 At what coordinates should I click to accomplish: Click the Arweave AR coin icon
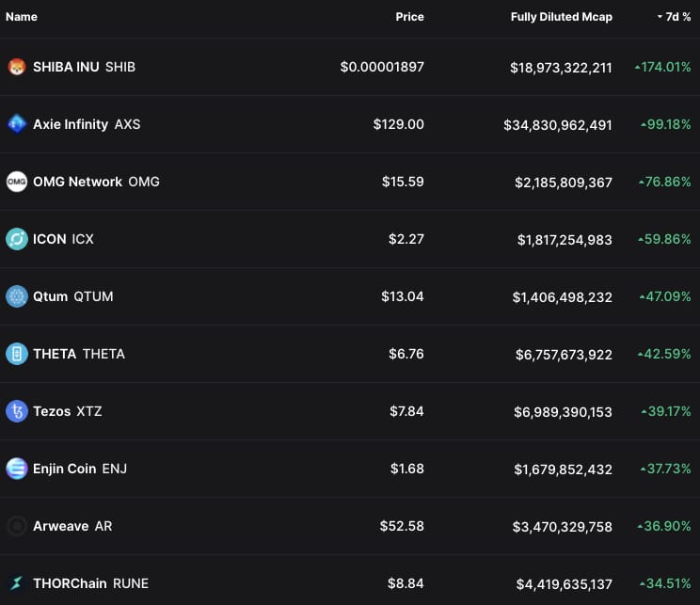[x=17, y=526]
